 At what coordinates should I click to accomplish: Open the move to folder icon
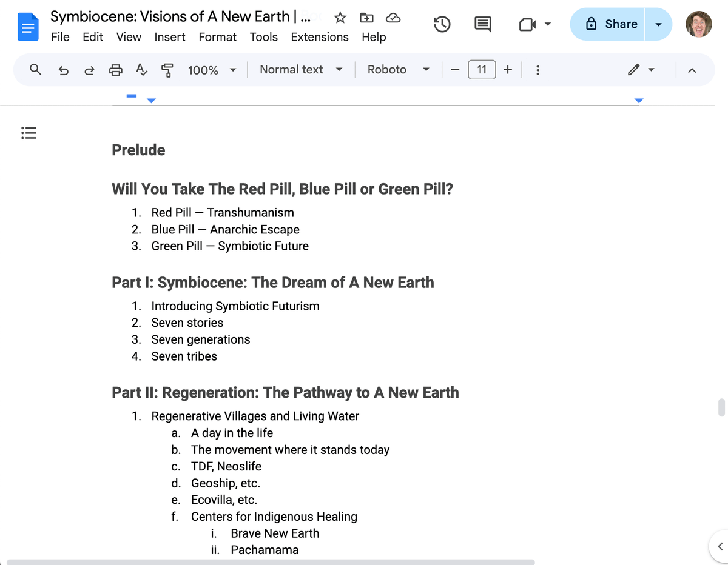pos(367,18)
